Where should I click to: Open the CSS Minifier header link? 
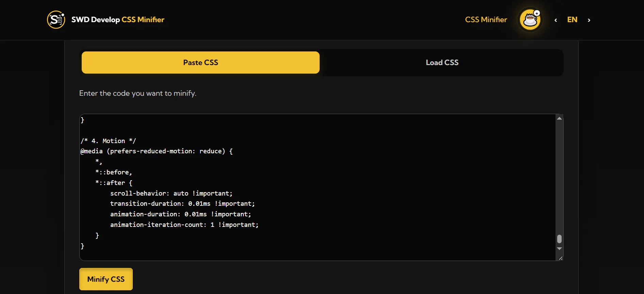tap(486, 20)
